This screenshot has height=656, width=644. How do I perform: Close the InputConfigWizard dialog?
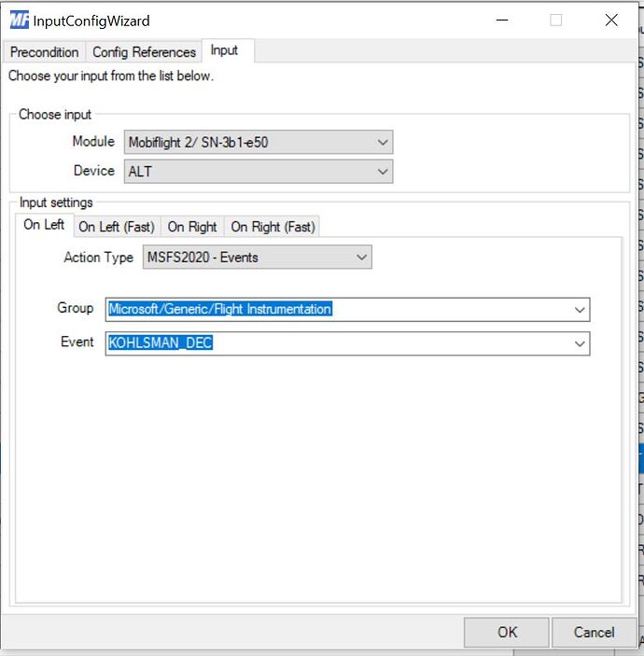click(x=611, y=20)
